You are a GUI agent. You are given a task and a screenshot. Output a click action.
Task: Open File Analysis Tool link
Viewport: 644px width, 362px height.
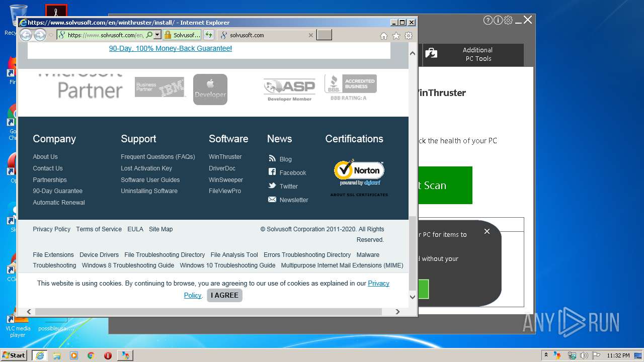pos(234,255)
